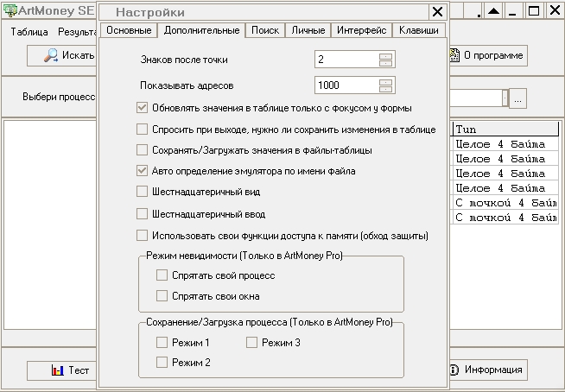Select first Целое 4 байта table row
Screen dimensions: 565x392
(505, 144)
